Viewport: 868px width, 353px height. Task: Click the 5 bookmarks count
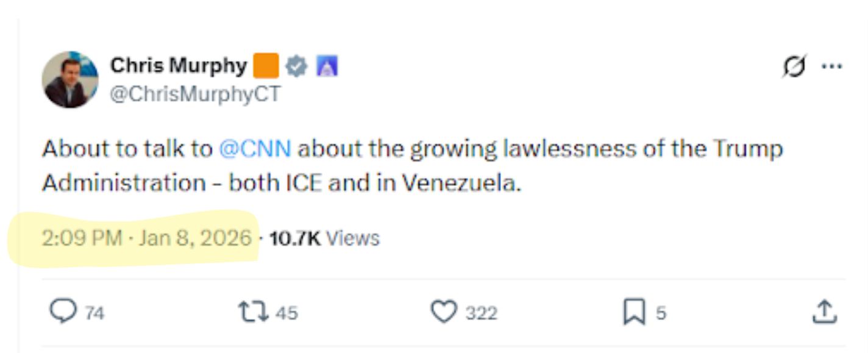[661, 313]
